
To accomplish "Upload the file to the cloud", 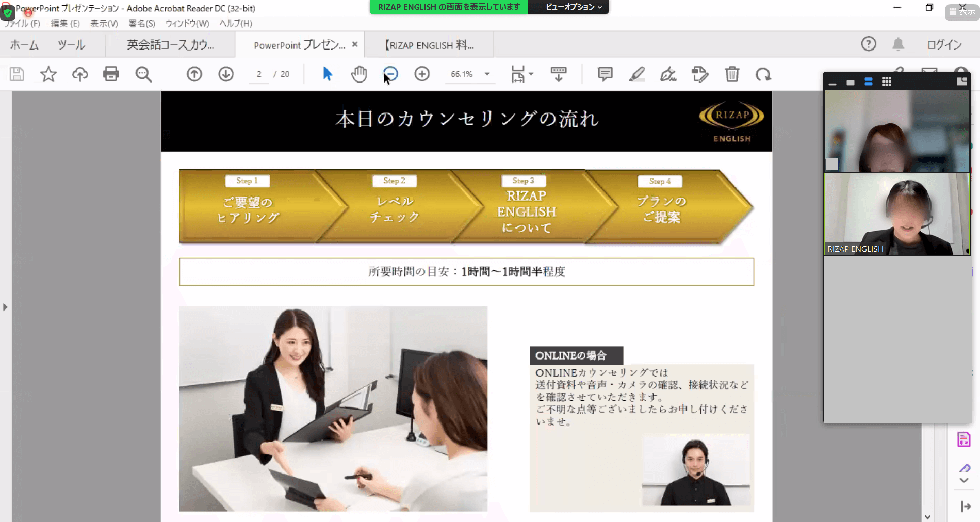I will (x=80, y=74).
